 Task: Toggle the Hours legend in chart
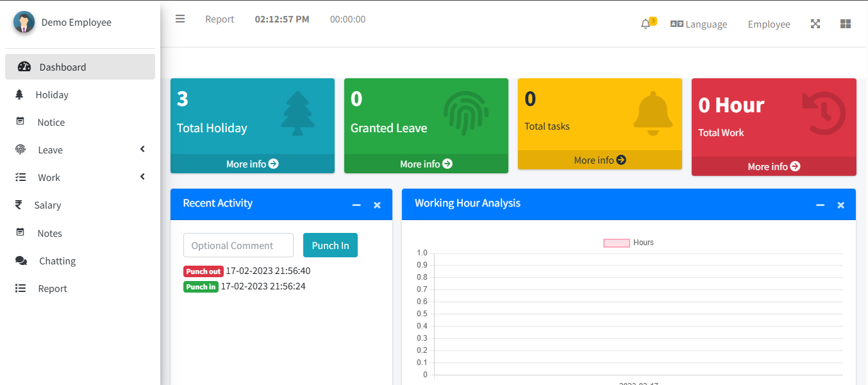tap(617, 243)
